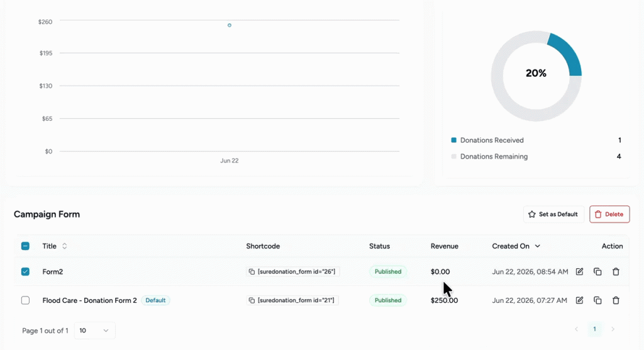Copy shortcode for form id 26
The height and width of the screenshot is (350, 644).
tap(252, 272)
